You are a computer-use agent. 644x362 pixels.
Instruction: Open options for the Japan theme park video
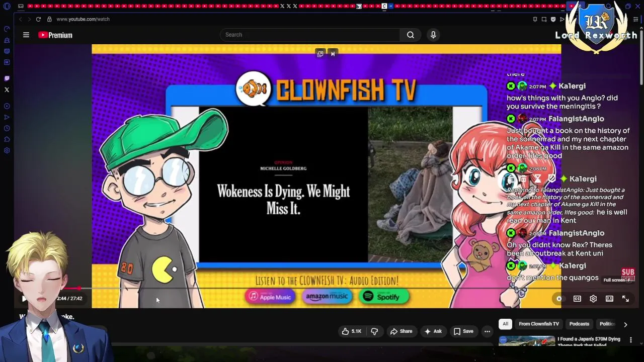631,340
